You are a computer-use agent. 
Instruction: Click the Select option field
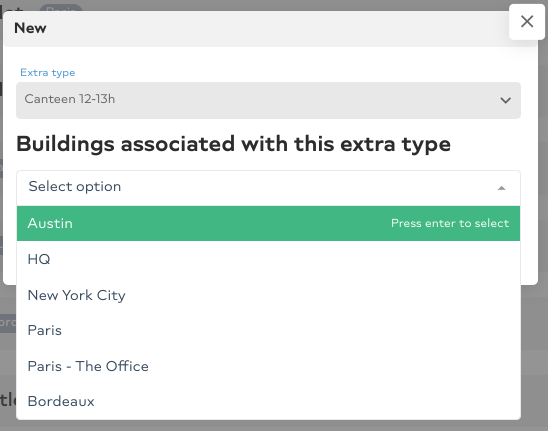tap(268, 188)
